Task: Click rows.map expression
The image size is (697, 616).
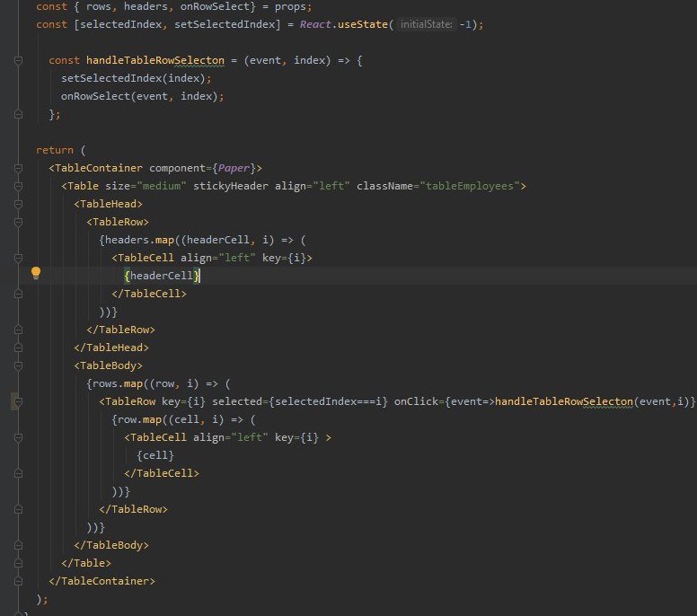Action: click(x=118, y=383)
